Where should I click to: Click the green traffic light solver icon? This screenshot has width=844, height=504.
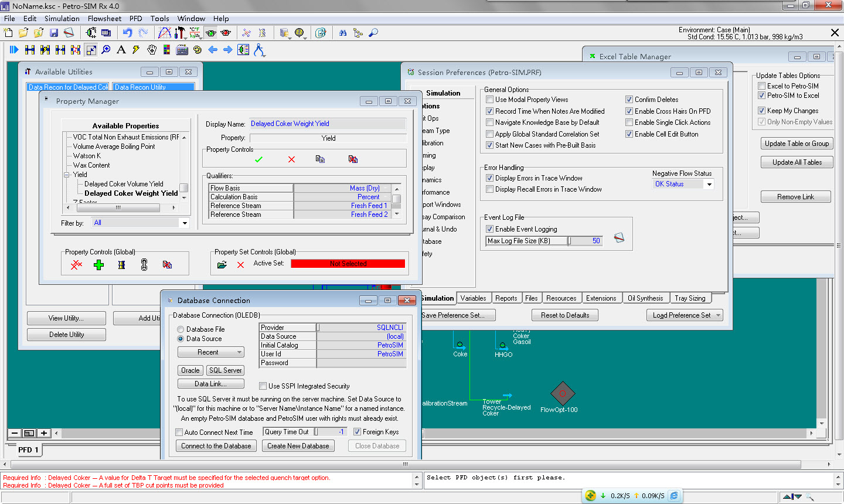[211, 33]
